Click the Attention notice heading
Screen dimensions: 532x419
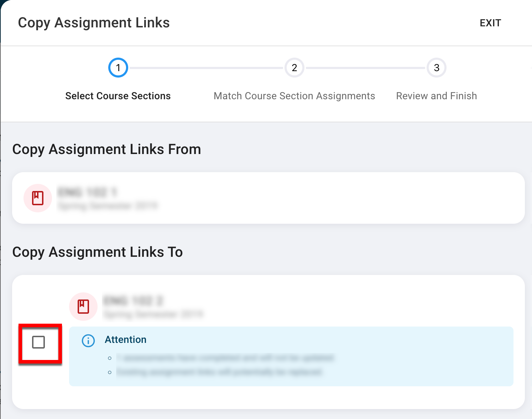tap(125, 340)
